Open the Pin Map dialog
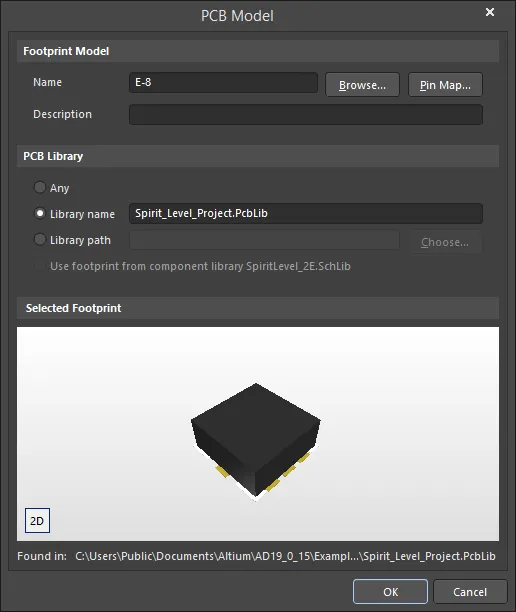 (445, 84)
